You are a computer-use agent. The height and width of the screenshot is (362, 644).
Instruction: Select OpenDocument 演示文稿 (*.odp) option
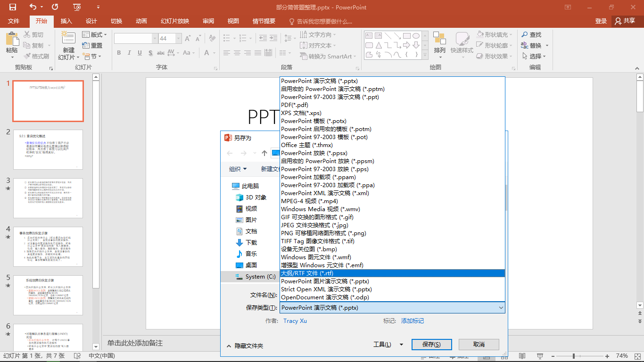coord(392,297)
